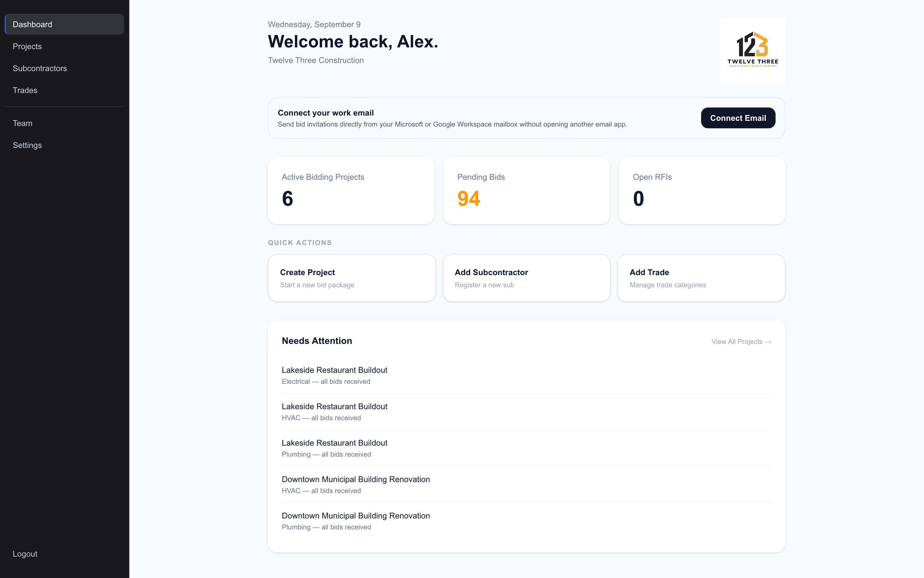Image resolution: width=924 pixels, height=578 pixels.
Task: Click the Create Project quick action
Action: point(352,278)
